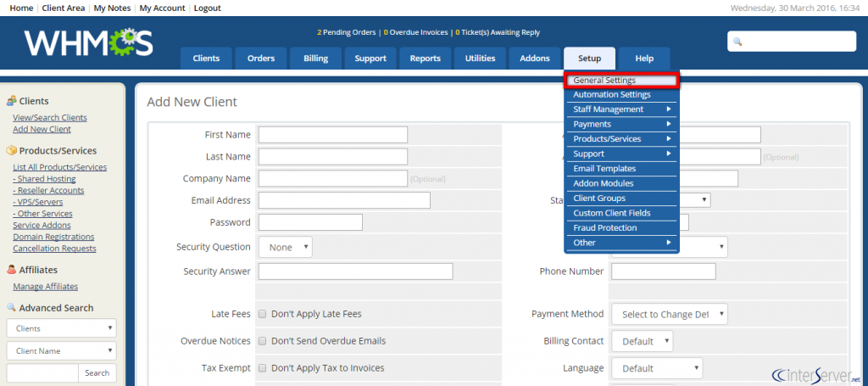Viewport: 868px width, 386px height.
Task: Click the Products/Services box icon
Action: click(x=11, y=151)
